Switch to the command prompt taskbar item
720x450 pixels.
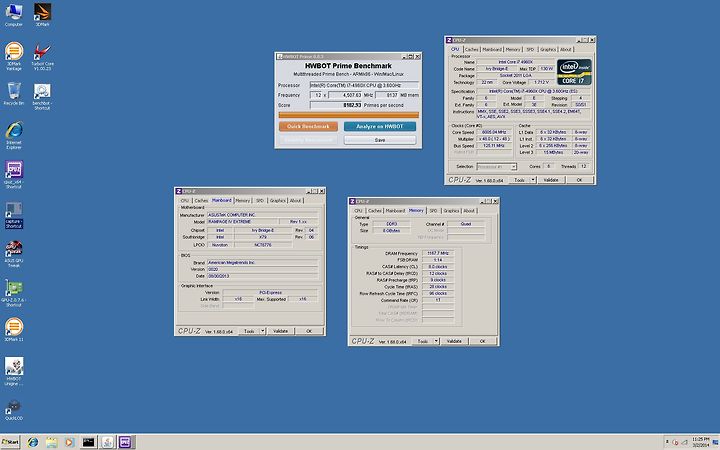tap(88, 442)
